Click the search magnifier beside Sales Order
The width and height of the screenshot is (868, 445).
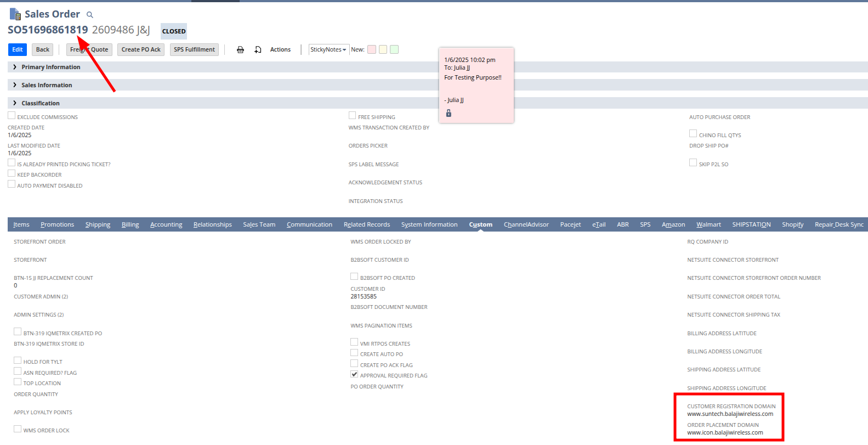coord(90,15)
